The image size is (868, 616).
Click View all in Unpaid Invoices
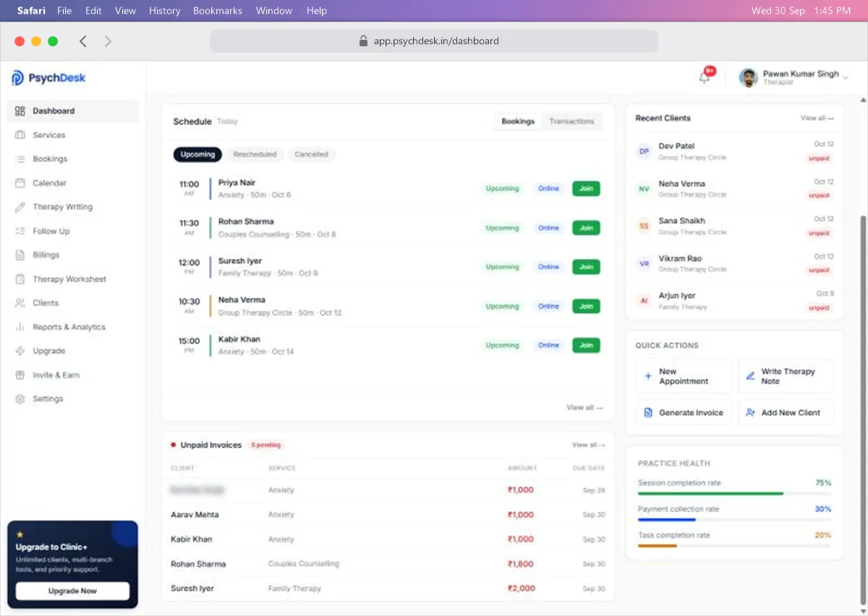point(589,445)
